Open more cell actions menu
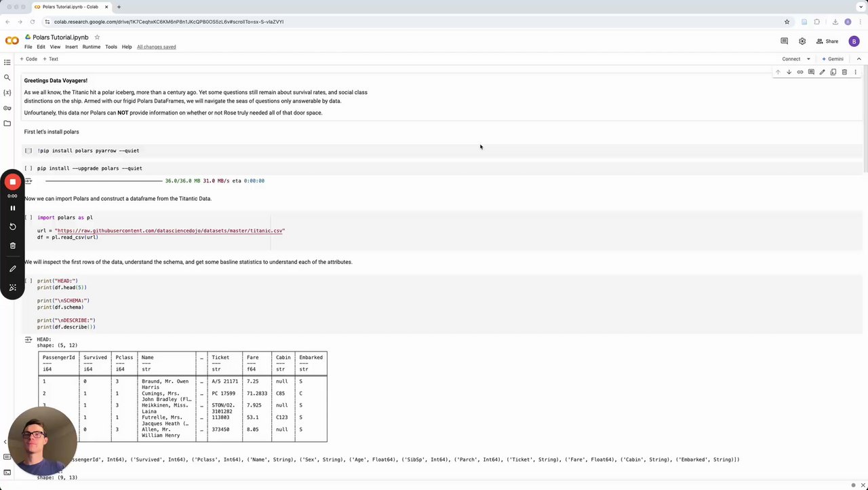 tap(855, 72)
